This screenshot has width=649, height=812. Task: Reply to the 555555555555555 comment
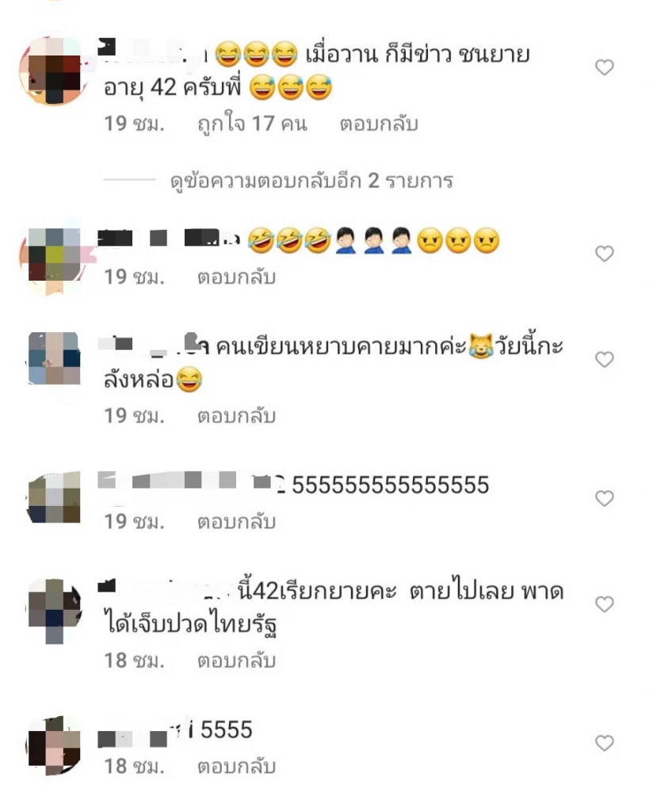236,522
